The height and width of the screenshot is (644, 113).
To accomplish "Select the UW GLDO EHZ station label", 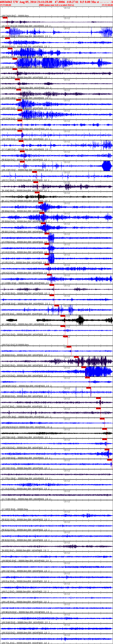I will click(x=26, y=129).
